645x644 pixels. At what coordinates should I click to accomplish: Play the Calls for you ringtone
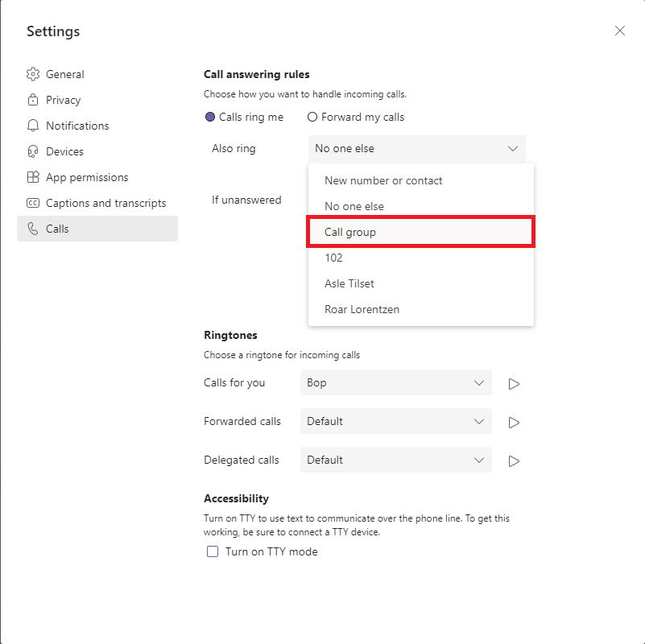click(x=514, y=383)
